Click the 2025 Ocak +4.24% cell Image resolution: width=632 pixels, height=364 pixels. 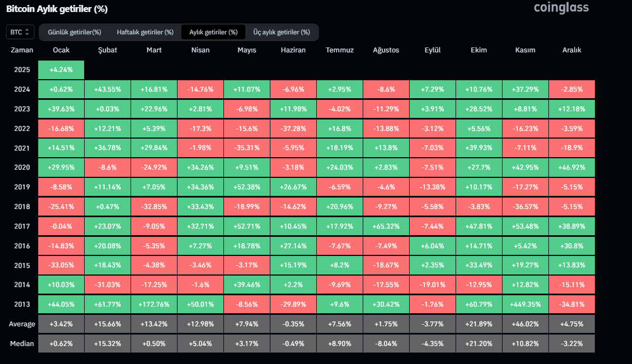(61, 70)
